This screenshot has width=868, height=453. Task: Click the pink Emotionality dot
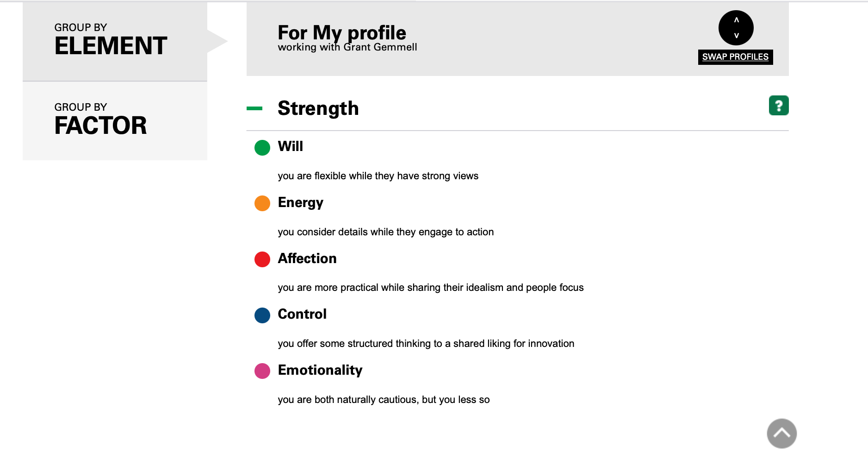(262, 371)
